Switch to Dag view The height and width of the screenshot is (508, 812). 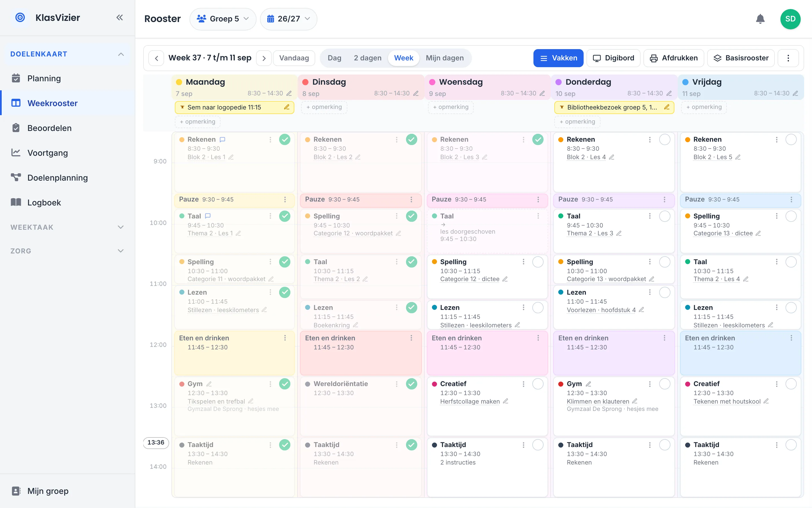coord(334,58)
